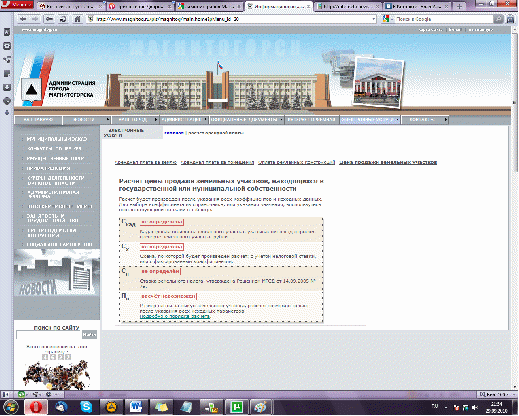The height and width of the screenshot is (416, 519).
Task: Open Paint from the taskbar
Action: click(x=261, y=407)
